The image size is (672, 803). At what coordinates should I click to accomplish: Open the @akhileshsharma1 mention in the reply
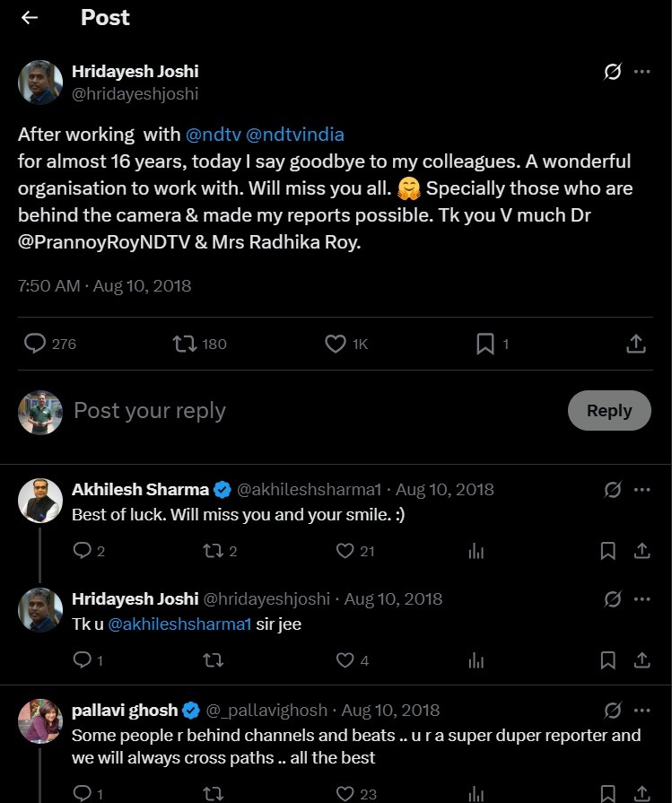pyautogui.click(x=179, y=624)
